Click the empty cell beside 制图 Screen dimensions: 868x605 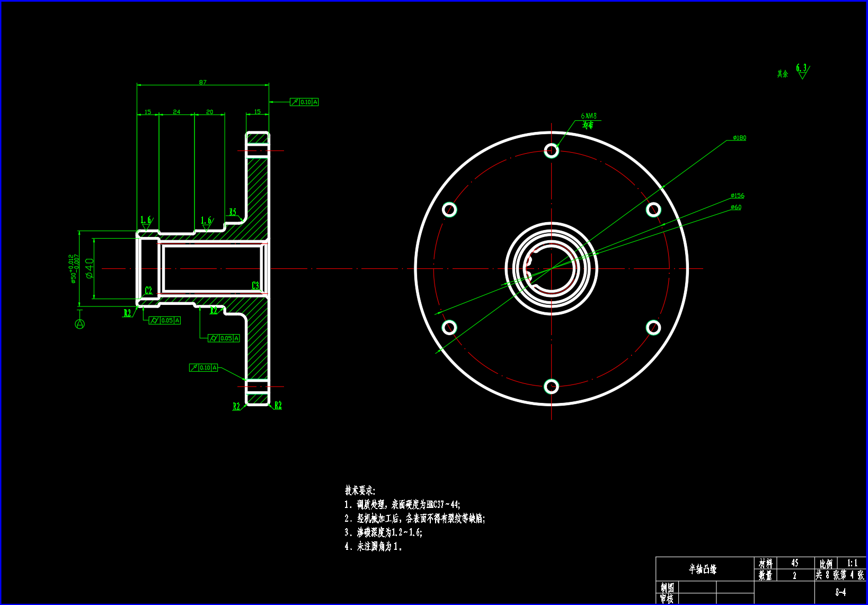point(696,587)
